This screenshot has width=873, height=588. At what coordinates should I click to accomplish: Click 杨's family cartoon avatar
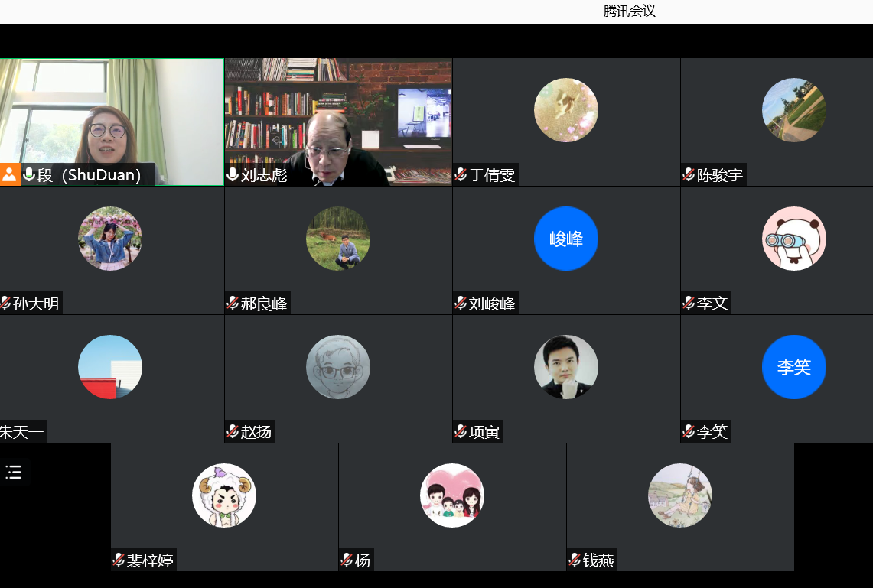pyautogui.click(x=452, y=495)
